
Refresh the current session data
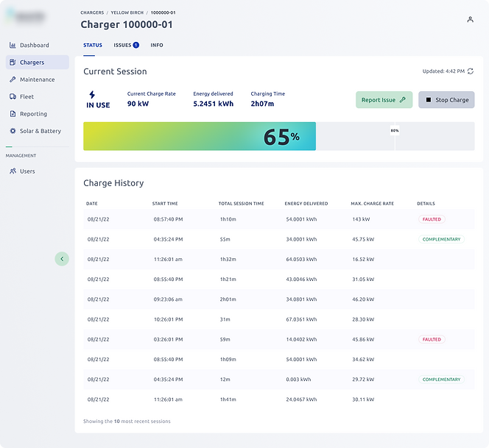click(471, 71)
